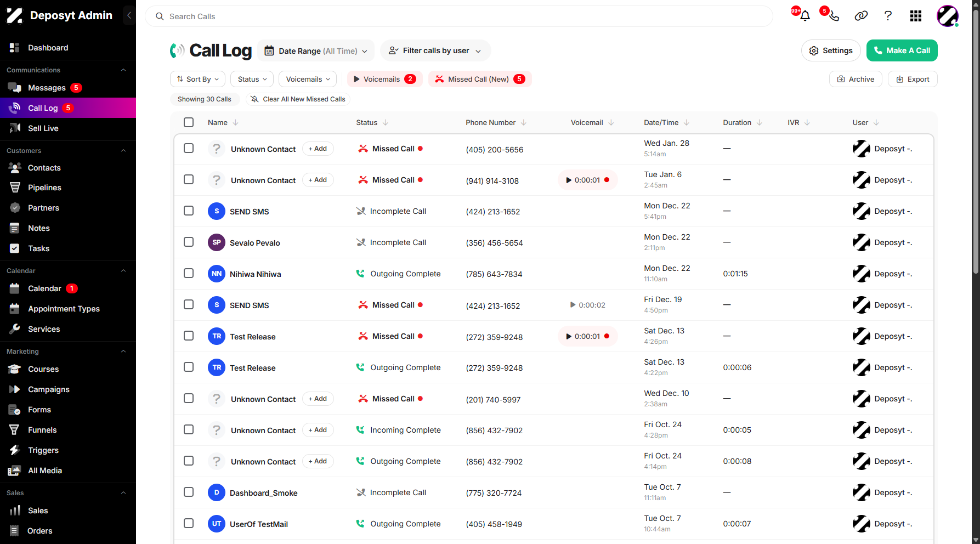Open the help question mark icon
Viewport: 980px width, 544px height.
coord(888,16)
